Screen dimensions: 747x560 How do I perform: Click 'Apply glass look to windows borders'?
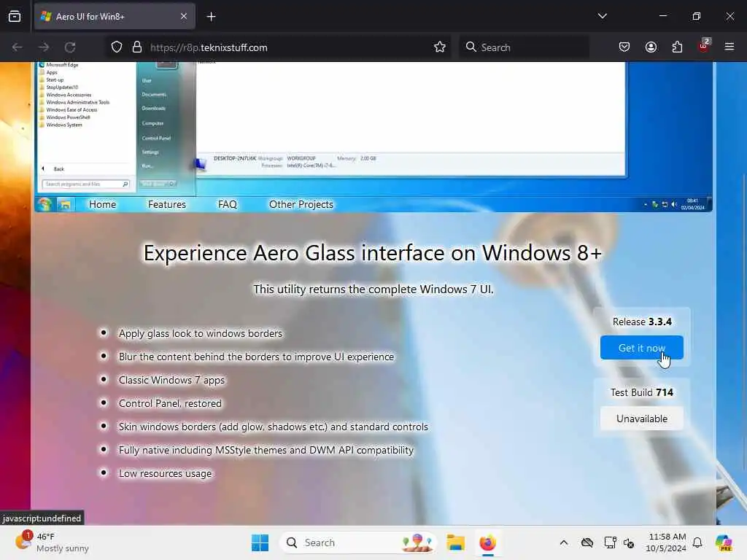tap(201, 333)
